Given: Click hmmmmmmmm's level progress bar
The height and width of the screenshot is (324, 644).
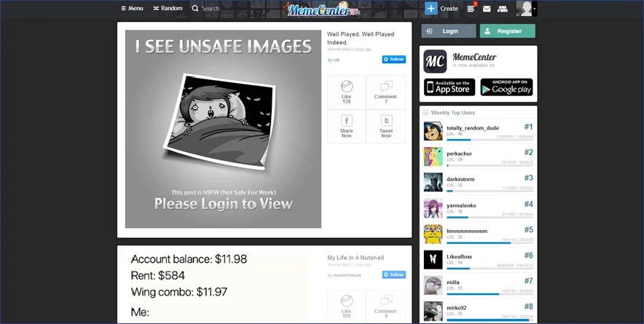Looking at the screenshot, I should click(490, 242).
